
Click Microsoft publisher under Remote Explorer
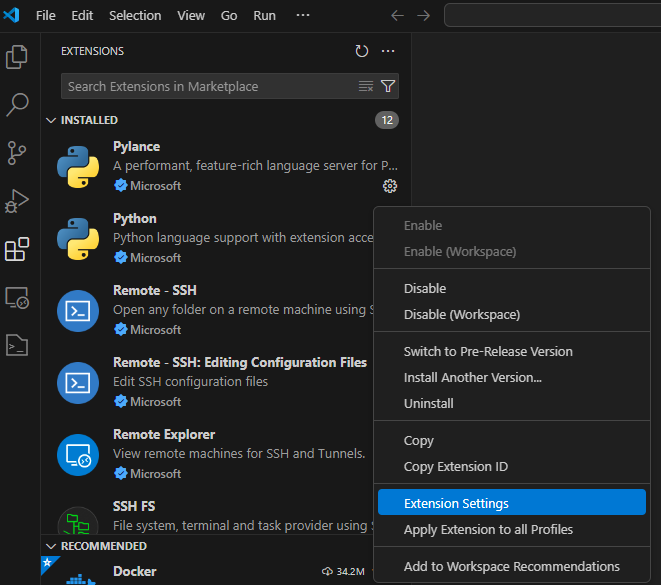156,474
